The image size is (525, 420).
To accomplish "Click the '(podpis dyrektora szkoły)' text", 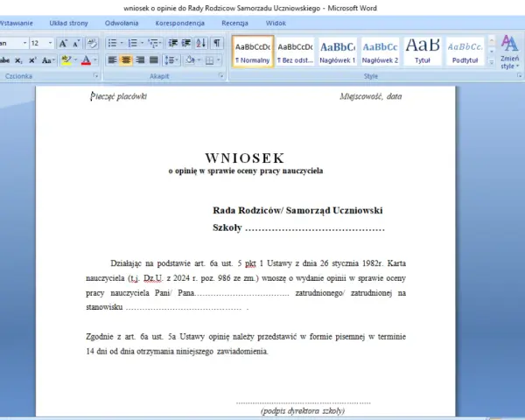I will pos(303,411).
